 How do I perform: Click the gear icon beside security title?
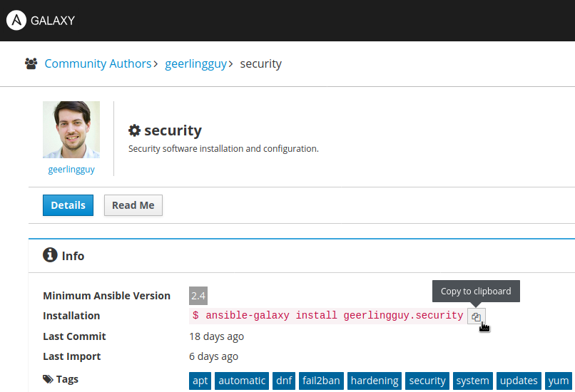tap(134, 130)
